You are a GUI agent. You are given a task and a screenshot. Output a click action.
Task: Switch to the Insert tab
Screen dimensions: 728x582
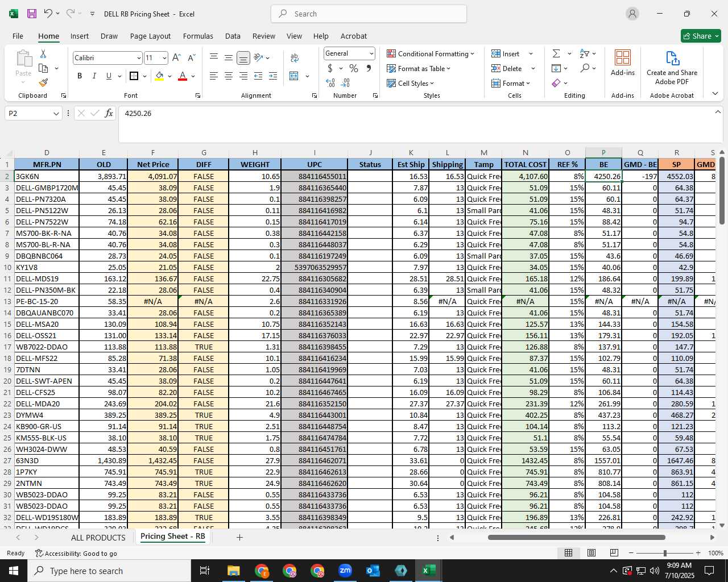coord(80,36)
